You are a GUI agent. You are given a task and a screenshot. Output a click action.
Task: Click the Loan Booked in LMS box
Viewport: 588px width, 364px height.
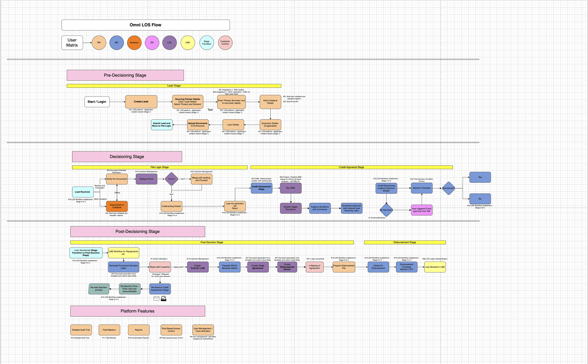[x=435, y=267]
